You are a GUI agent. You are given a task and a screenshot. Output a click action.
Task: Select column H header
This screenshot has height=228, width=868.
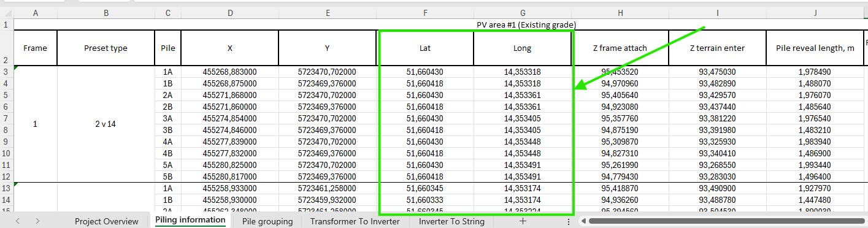pyautogui.click(x=620, y=13)
